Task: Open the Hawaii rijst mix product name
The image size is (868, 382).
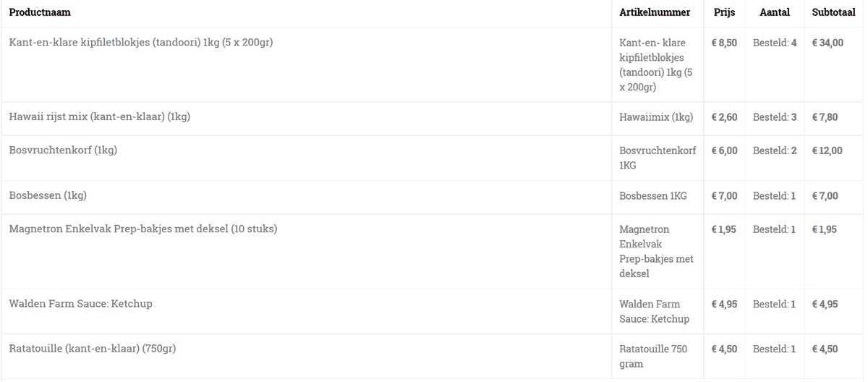Action: click(x=99, y=117)
